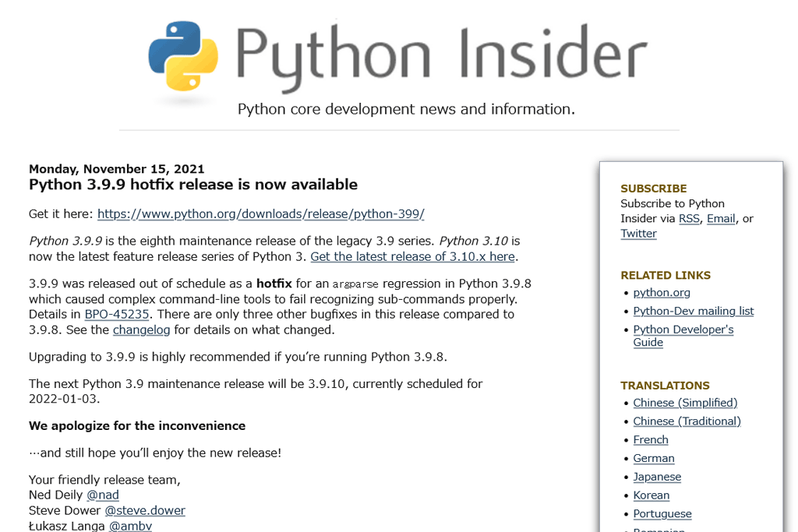
Task: Select the Chinese (Traditional) translation
Action: click(x=687, y=421)
